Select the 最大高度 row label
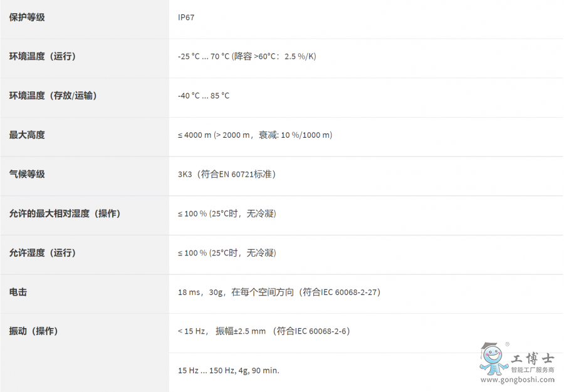The height and width of the screenshot is (392, 564). 27,135
